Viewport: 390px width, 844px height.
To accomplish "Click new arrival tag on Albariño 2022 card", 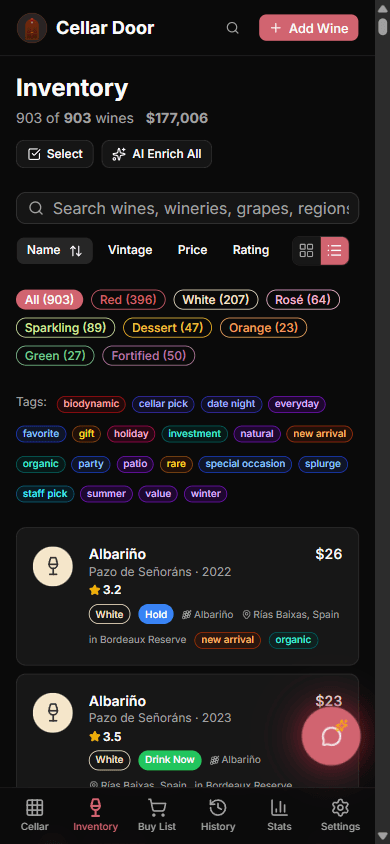I will pyautogui.click(x=228, y=640).
